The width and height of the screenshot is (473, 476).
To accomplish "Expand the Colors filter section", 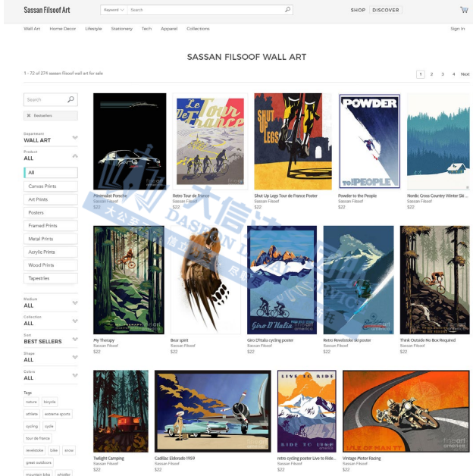I will 74,374.
